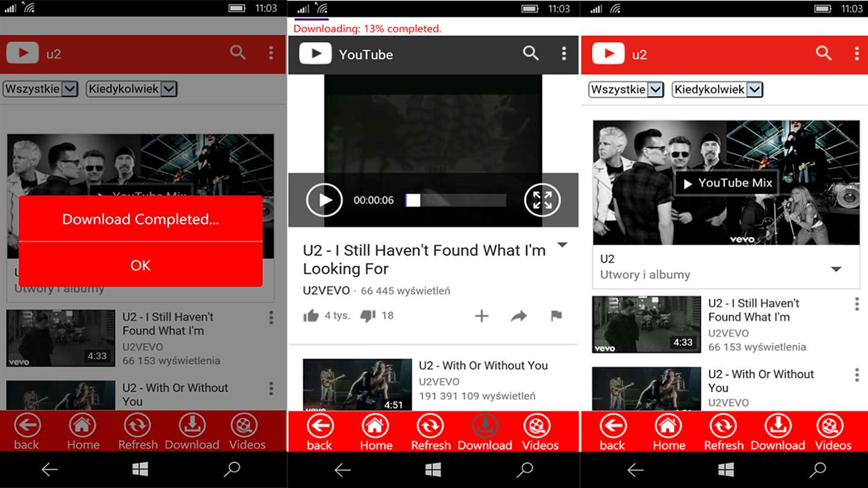Tap the back icon in right phone toolbar

(x=613, y=427)
